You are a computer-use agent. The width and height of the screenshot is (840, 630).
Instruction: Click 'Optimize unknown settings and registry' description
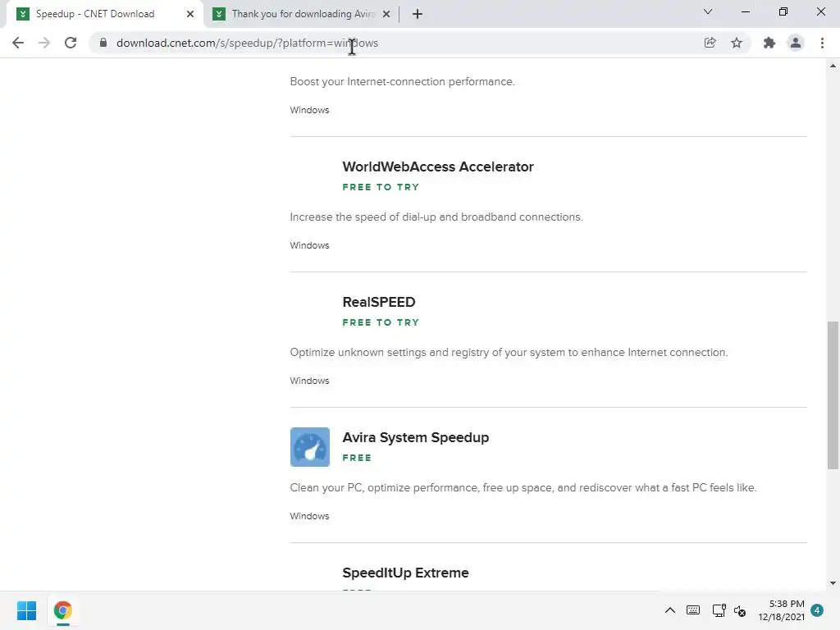[x=509, y=353]
